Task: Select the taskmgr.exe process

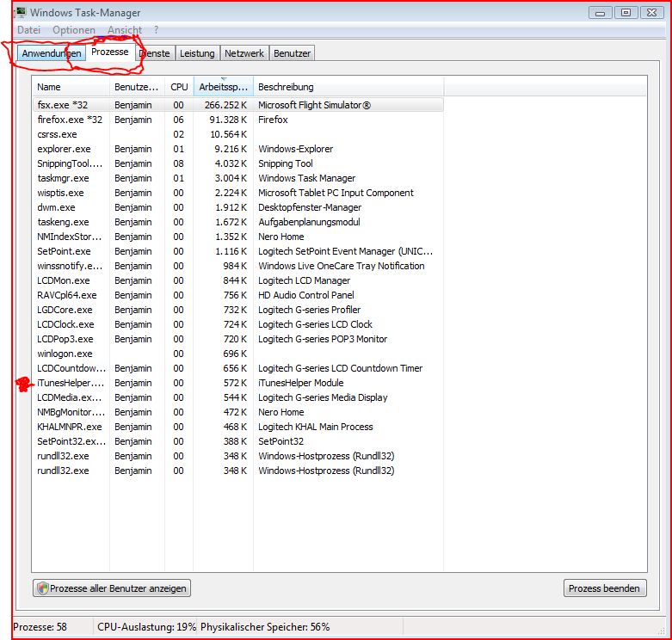Action: pos(237,178)
